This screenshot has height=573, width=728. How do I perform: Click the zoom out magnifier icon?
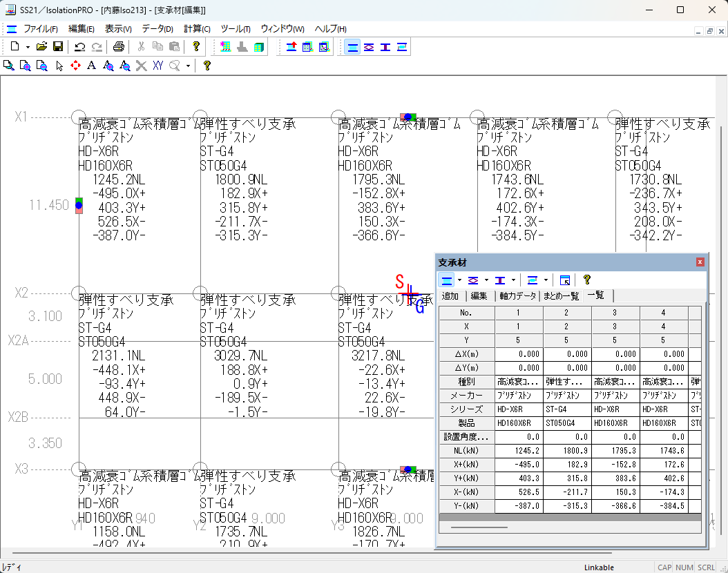[x=41, y=66]
